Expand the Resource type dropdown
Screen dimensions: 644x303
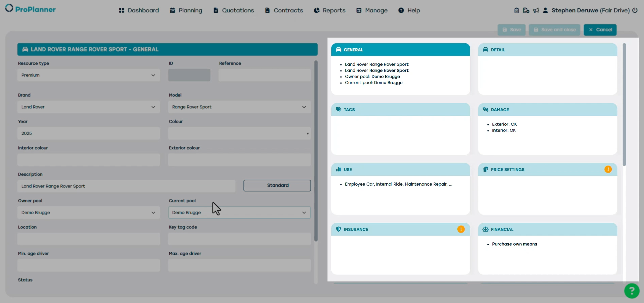coord(88,75)
